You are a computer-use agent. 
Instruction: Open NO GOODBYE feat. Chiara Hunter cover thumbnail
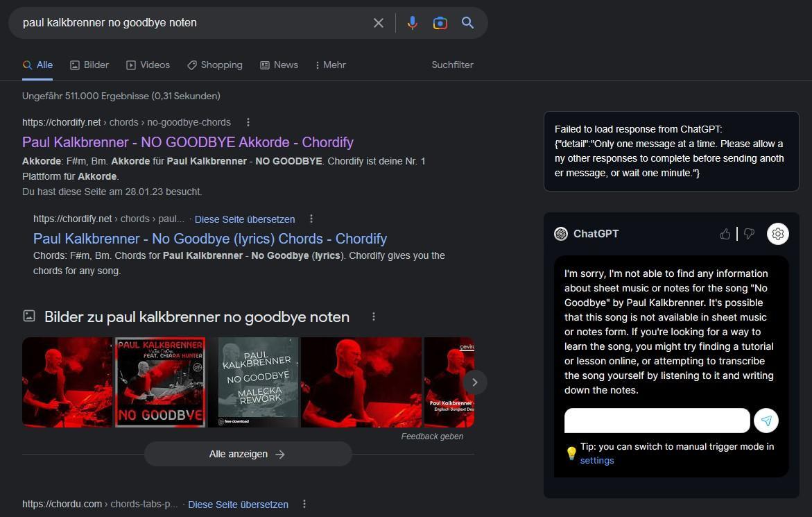click(160, 382)
